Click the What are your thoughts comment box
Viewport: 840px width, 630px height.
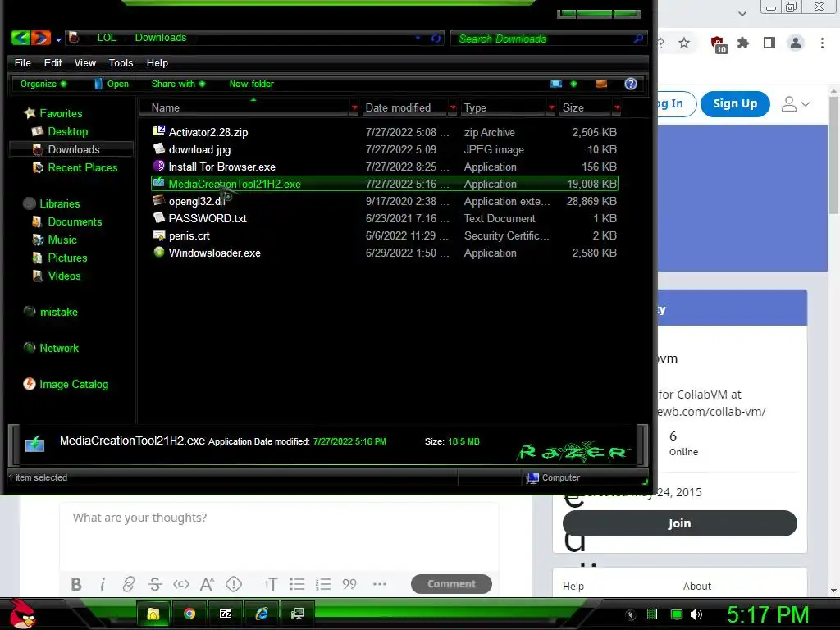click(279, 536)
